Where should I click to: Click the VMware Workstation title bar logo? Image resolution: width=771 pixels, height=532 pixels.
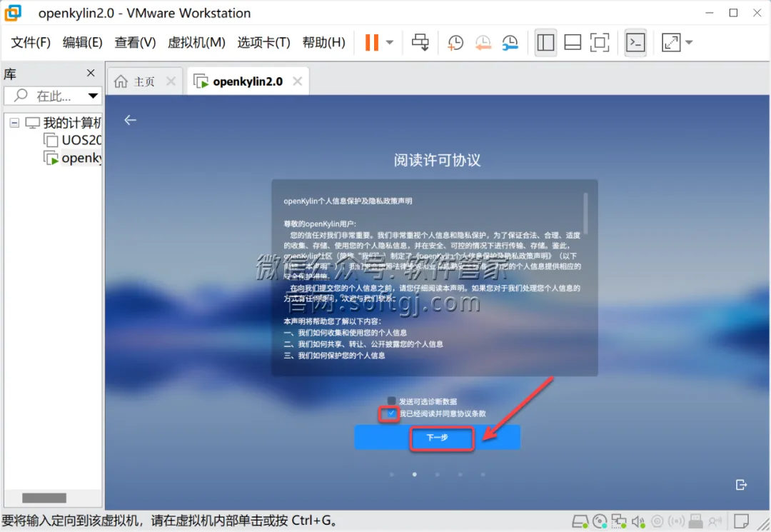point(14,13)
